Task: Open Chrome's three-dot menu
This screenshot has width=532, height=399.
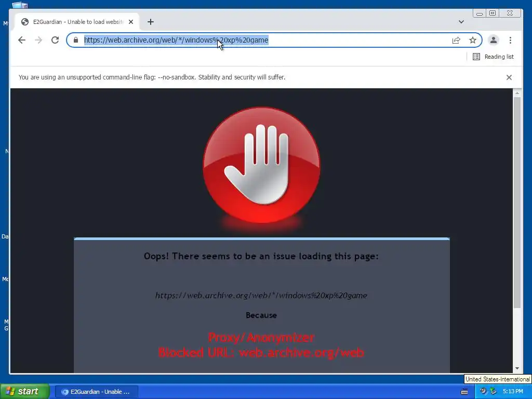Action: (510, 40)
